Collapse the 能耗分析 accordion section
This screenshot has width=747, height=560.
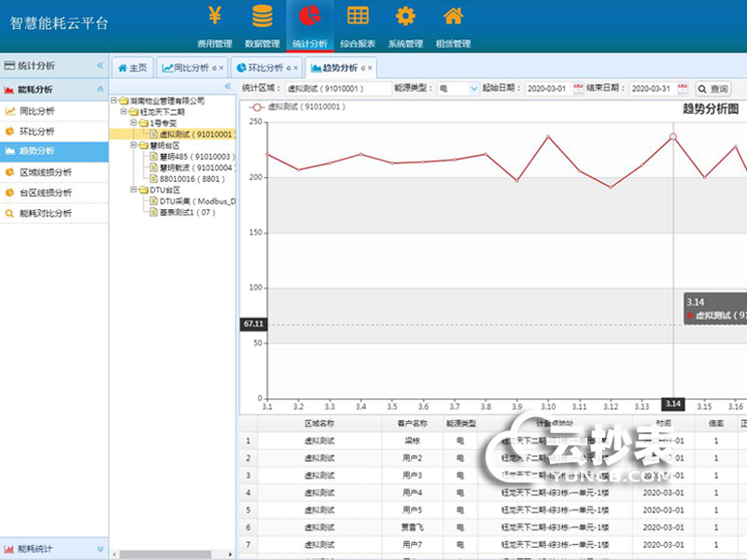(x=100, y=90)
